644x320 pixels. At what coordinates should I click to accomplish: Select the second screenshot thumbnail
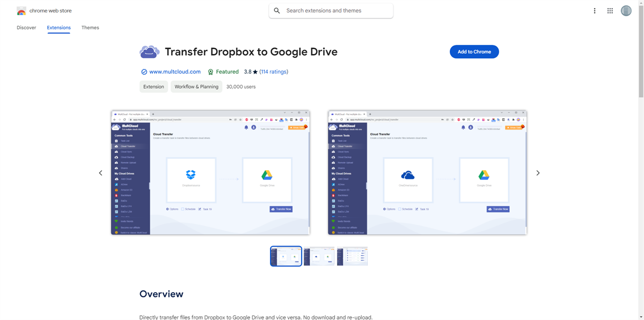tap(319, 256)
